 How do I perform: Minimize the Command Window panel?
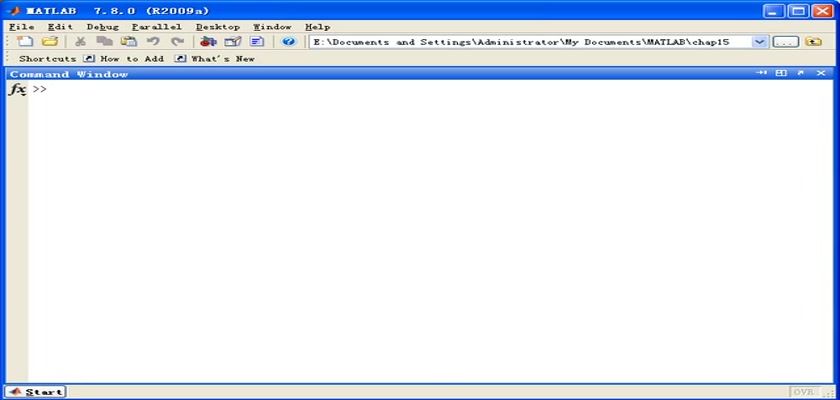pyautogui.click(x=761, y=73)
